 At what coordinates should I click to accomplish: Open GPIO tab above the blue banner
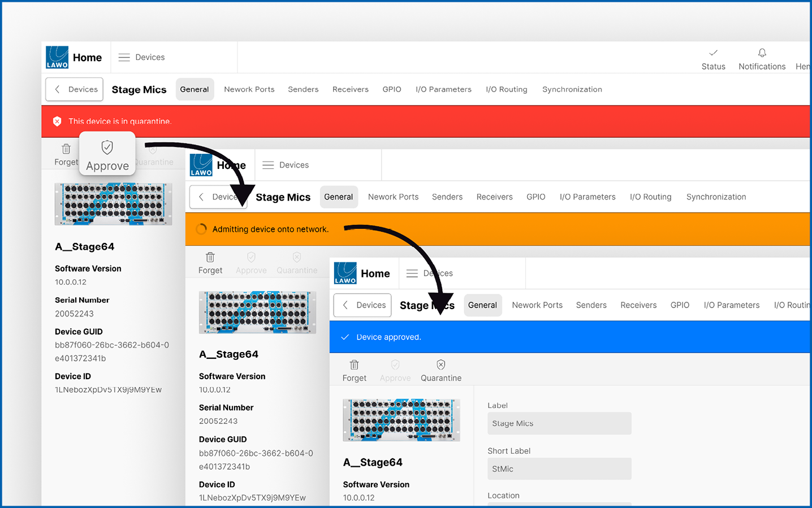tap(680, 305)
